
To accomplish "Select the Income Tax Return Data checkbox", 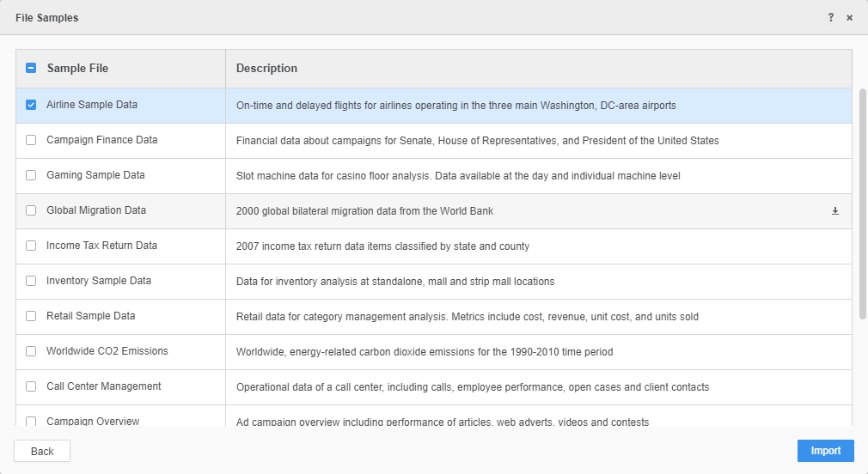I will tap(31, 246).
